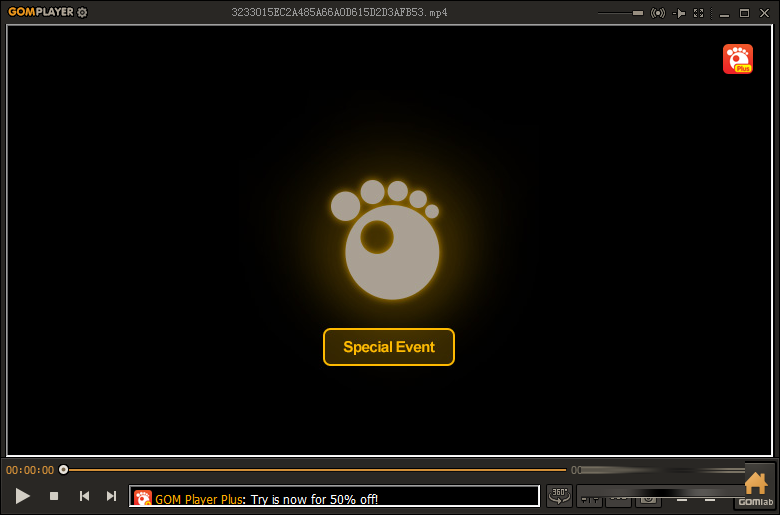Maximize the GOM Player window
780x515 pixels.
pos(744,13)
